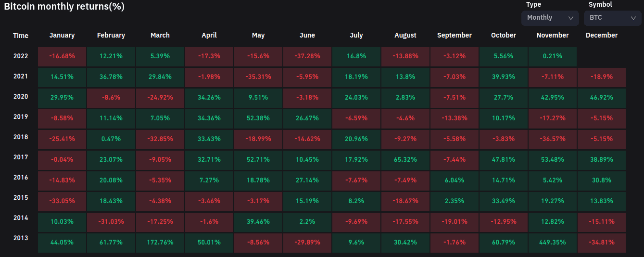Click the Time column header
Image resolution: width=644 pixels, height=257 pixels.
(21, 36)
